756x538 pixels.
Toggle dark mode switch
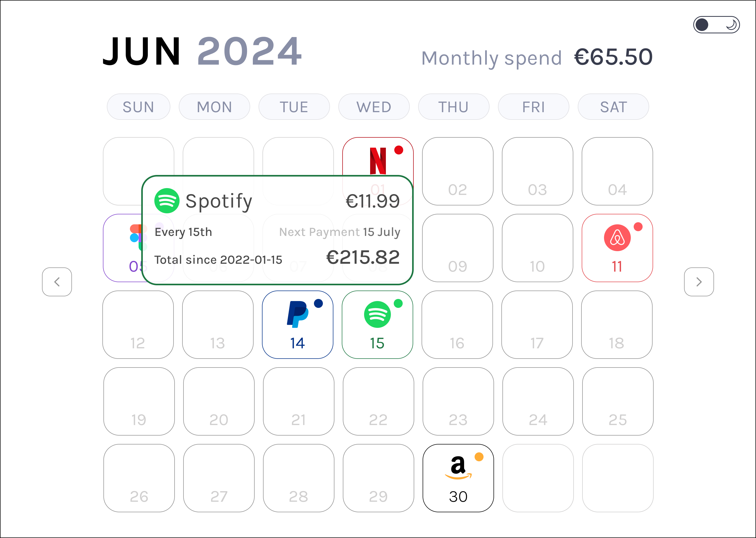[716, 25]
